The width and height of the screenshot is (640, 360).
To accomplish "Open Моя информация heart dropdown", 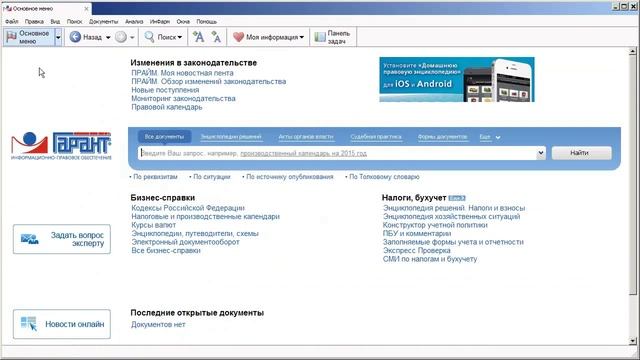I will [269, 37].
